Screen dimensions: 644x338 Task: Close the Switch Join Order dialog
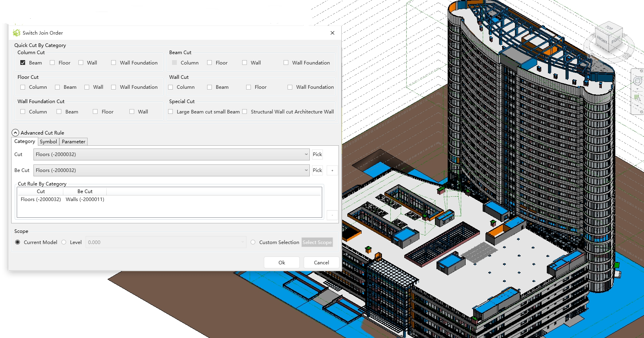point(333,33)
